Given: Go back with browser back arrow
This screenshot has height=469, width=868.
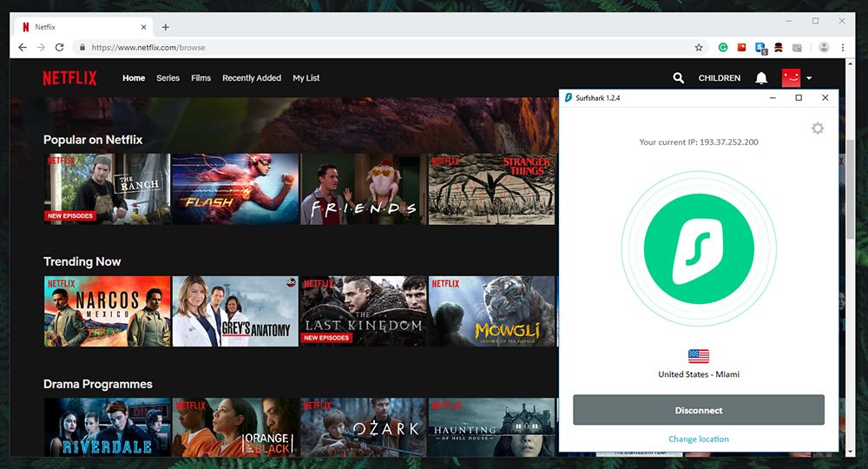Looking at the screenshot, I should (23, 48).
